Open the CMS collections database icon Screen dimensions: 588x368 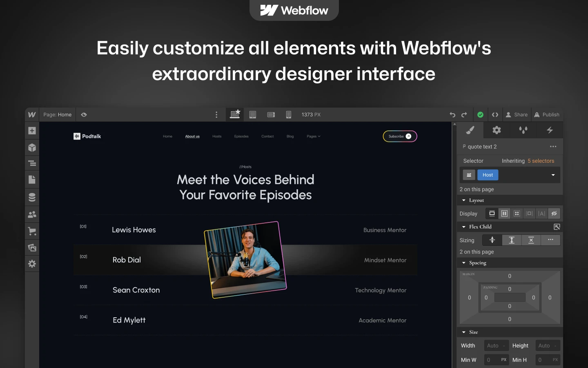(32, 197)
